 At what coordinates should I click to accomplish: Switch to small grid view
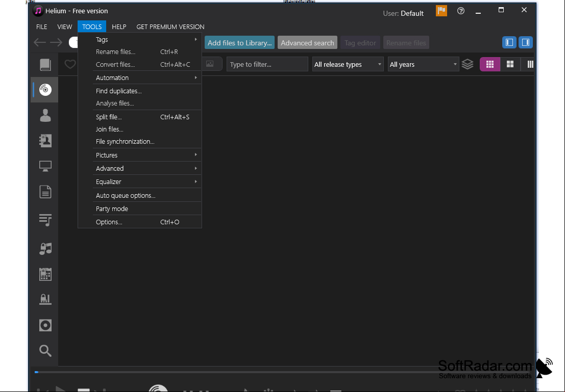[489, 64]
